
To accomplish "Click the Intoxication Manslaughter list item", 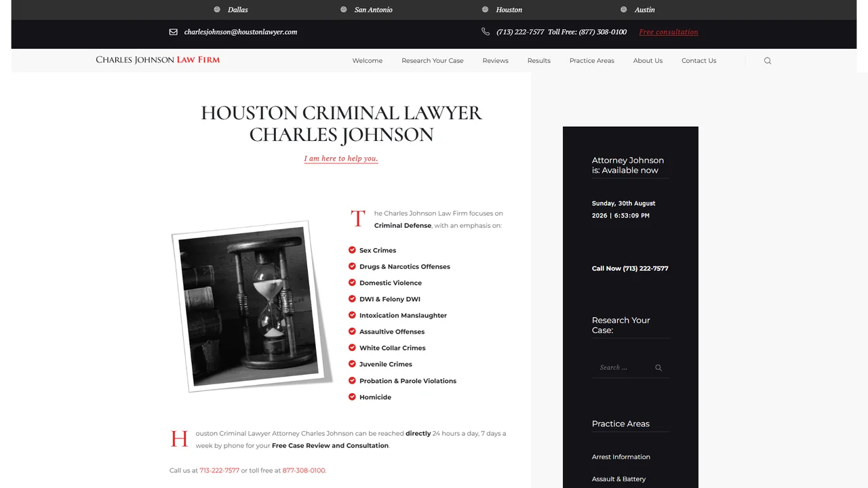I will [403, 315].
